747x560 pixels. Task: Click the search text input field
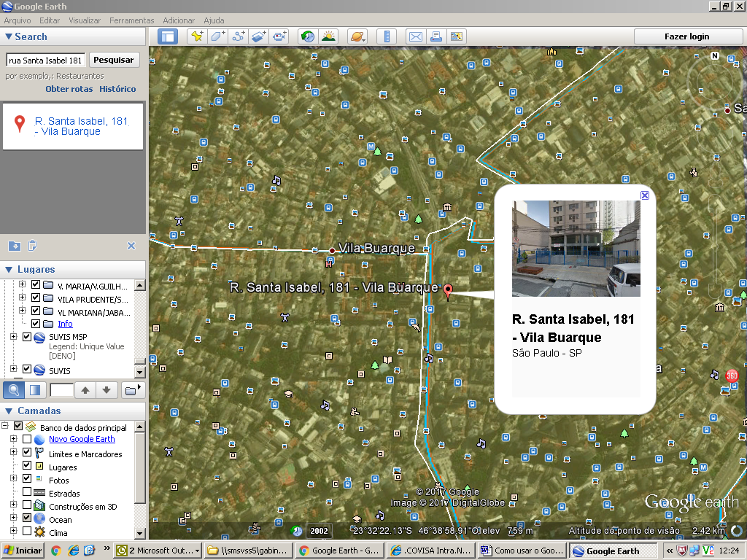tap(46, 60)
